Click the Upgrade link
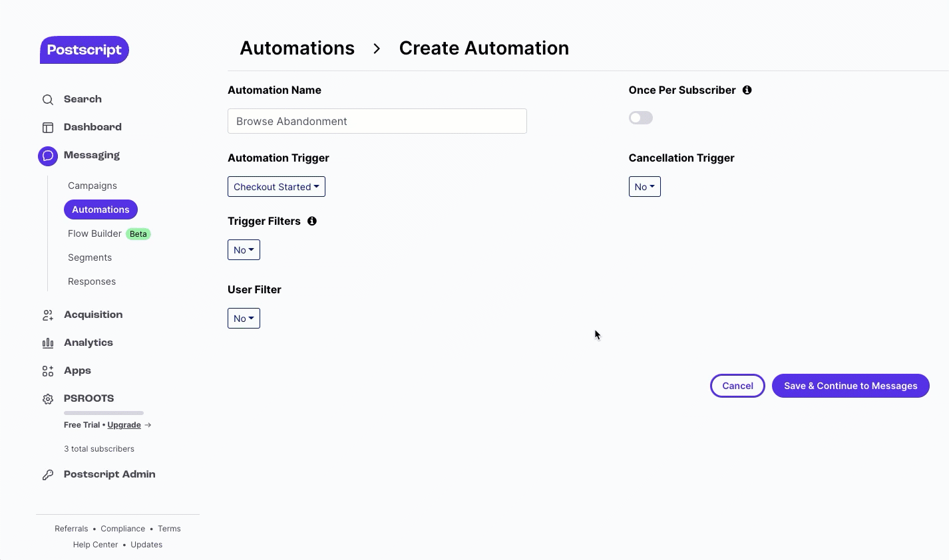This screenshot has width=949, height=560. pyautogui.click(x=124, y=425)
